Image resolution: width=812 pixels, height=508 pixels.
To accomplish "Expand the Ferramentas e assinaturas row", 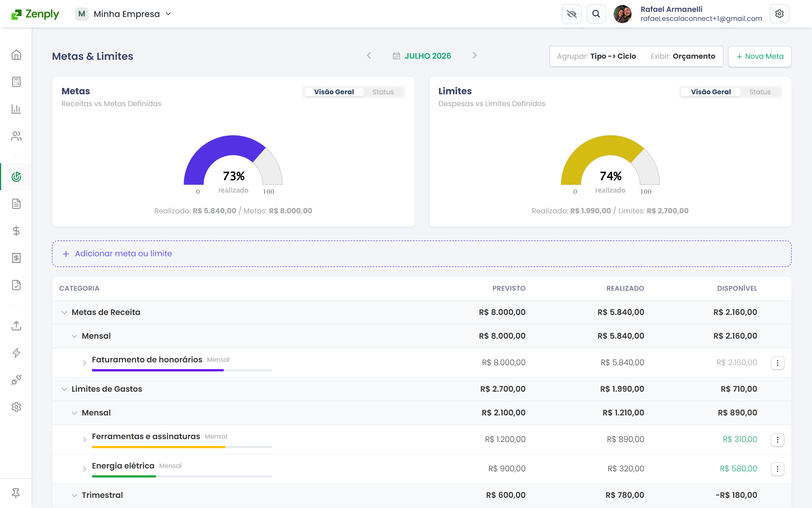I will click(x=84, y=439).
